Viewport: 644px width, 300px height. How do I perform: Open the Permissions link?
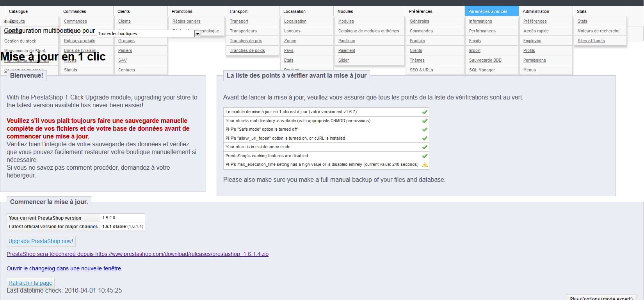(535, 60)
